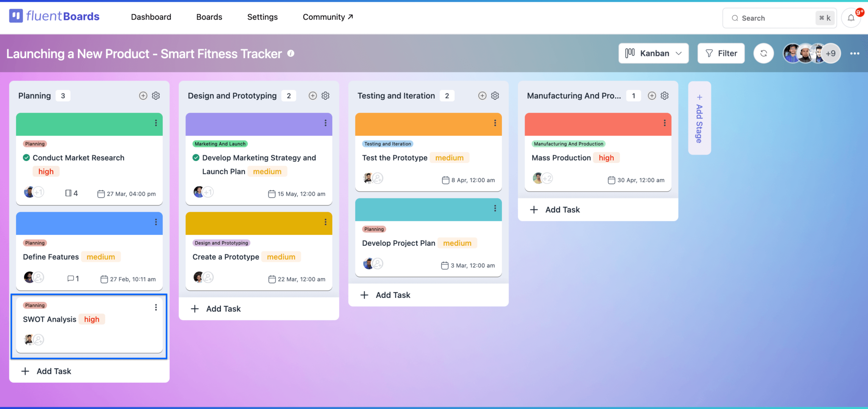This screenshot has height=409, width=868.
Task: Open the three-dot menu on Mass Production card
Action: pos(664,123)
